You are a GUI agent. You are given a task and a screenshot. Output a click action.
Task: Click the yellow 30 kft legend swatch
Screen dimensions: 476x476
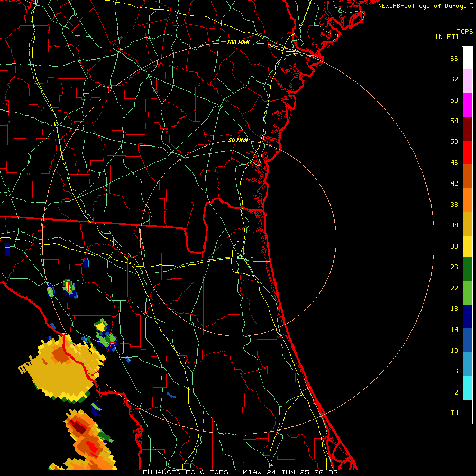467,246
